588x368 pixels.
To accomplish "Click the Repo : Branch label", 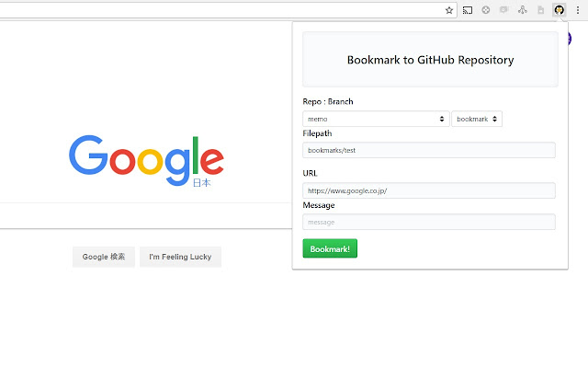I will [x=328, y=102].
